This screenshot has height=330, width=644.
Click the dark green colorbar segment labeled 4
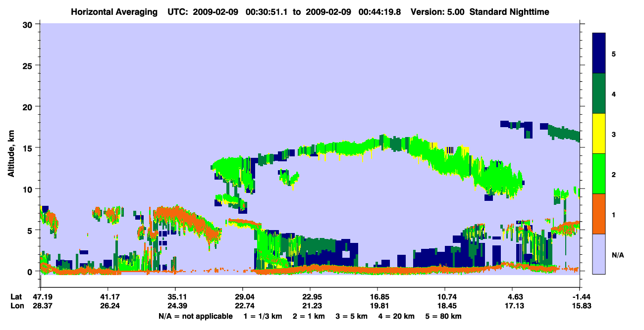coord(599,94)
